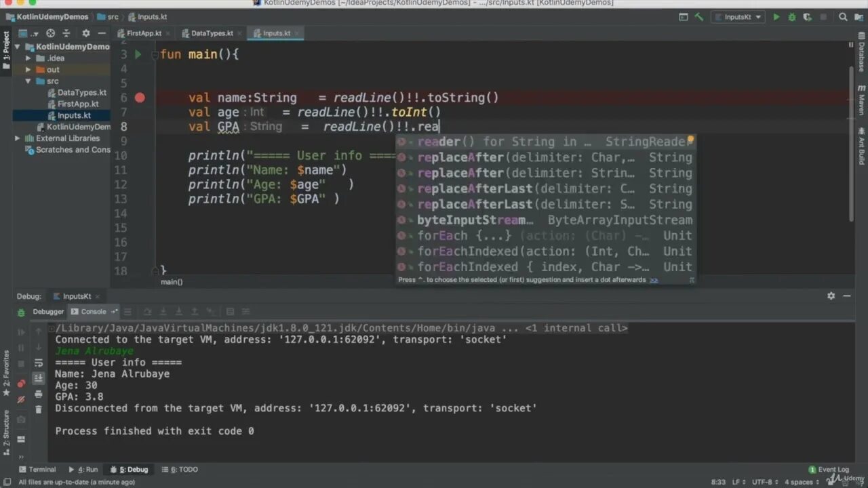
Task: View breakpoints with the double red dots icon
Action: pyautogui.click(x=21, y=384)
